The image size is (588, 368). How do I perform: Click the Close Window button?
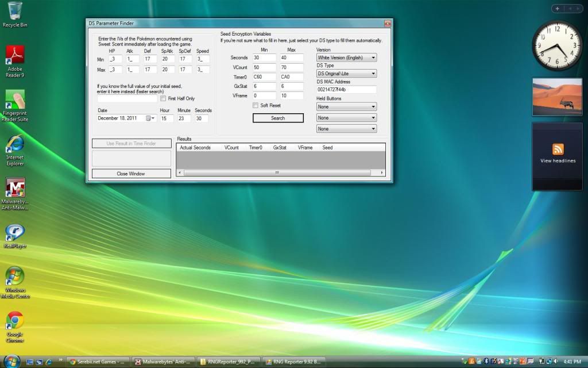(131, 174)
